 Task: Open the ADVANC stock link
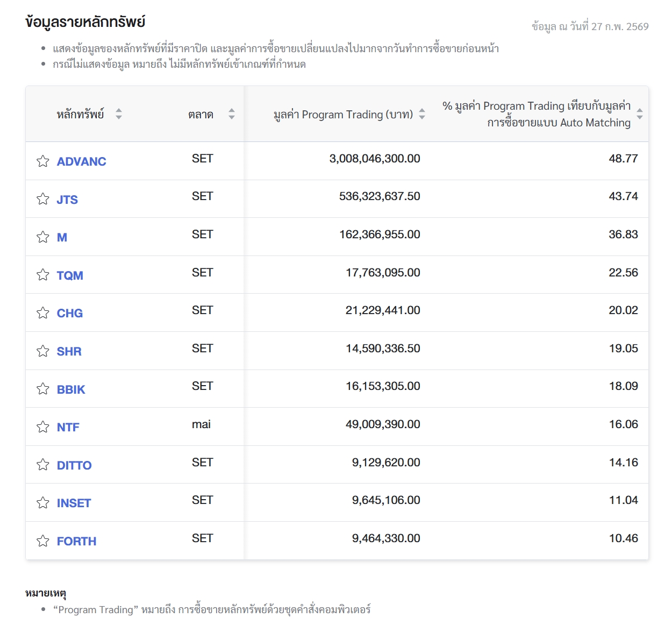81,161
